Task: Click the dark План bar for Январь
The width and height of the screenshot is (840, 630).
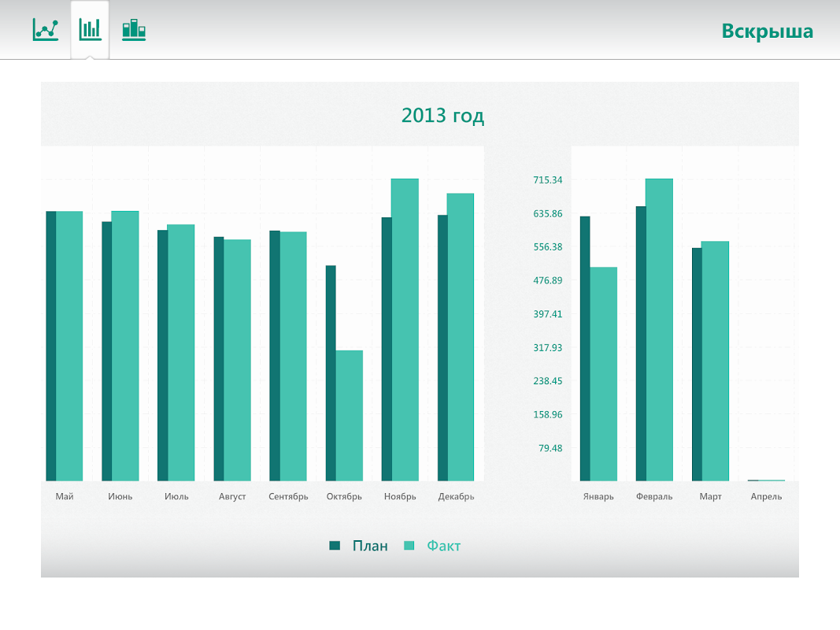Action: [x=585, y=349]
